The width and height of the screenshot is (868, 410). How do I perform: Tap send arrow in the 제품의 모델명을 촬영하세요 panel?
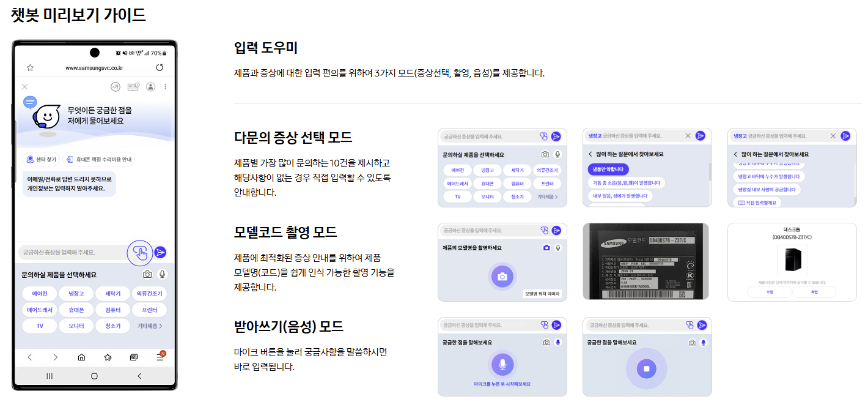[556, 230]
